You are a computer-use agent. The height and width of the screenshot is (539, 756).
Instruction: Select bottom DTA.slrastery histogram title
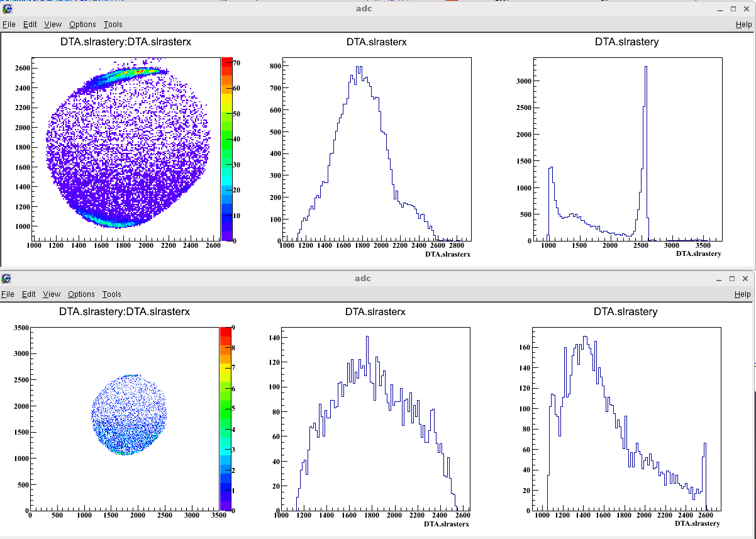626,311
